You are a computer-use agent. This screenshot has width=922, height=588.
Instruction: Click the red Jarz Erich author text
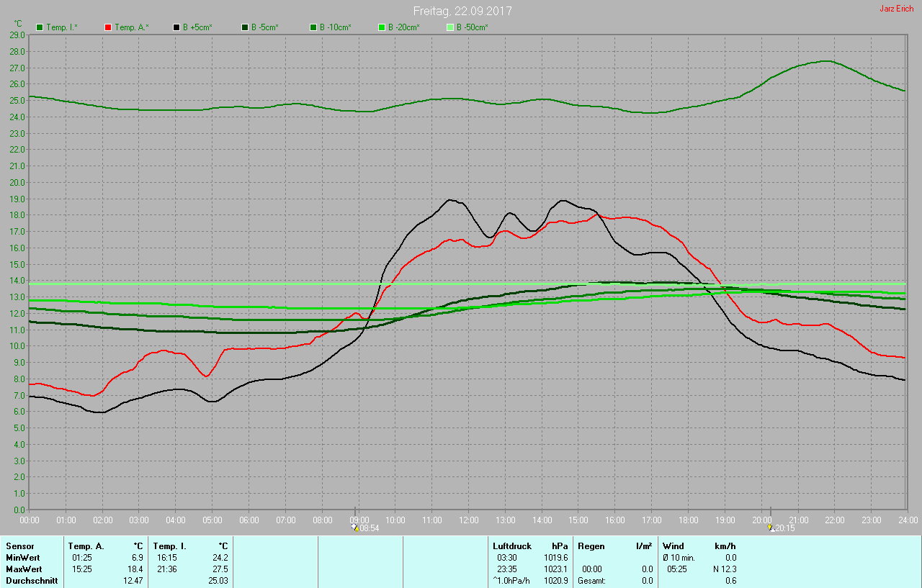pyautogui.click(x=897, y=9)
